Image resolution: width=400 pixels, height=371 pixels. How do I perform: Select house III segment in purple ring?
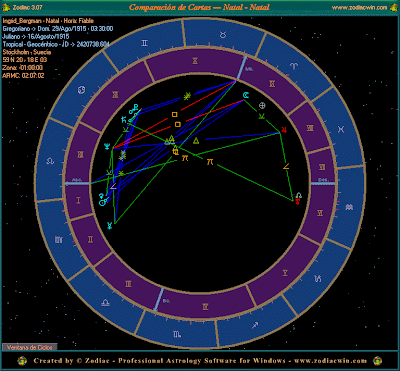pyautogui.click(x=128, y=284)
